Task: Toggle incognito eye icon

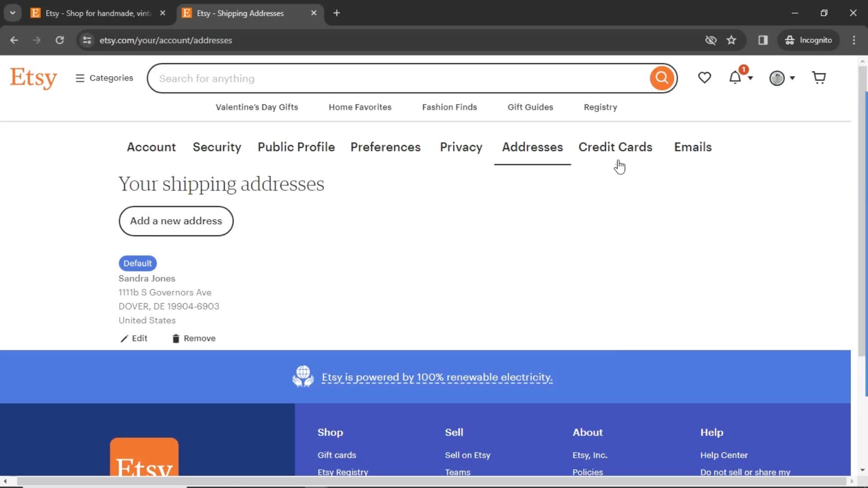Action: [710, 40]
